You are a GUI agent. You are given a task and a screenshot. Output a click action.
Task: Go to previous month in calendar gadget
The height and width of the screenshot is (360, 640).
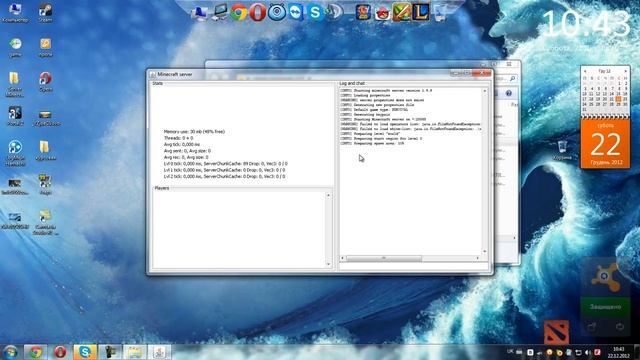(585, 71)
